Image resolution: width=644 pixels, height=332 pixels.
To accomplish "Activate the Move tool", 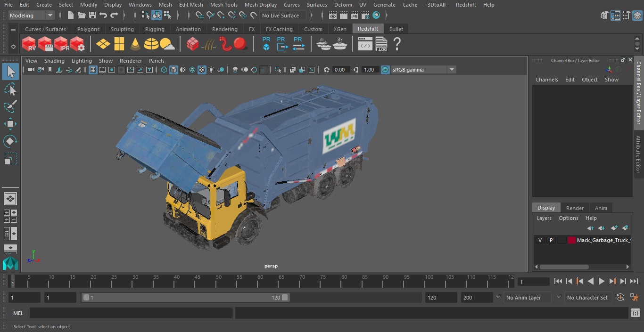I will click(10, 124).
